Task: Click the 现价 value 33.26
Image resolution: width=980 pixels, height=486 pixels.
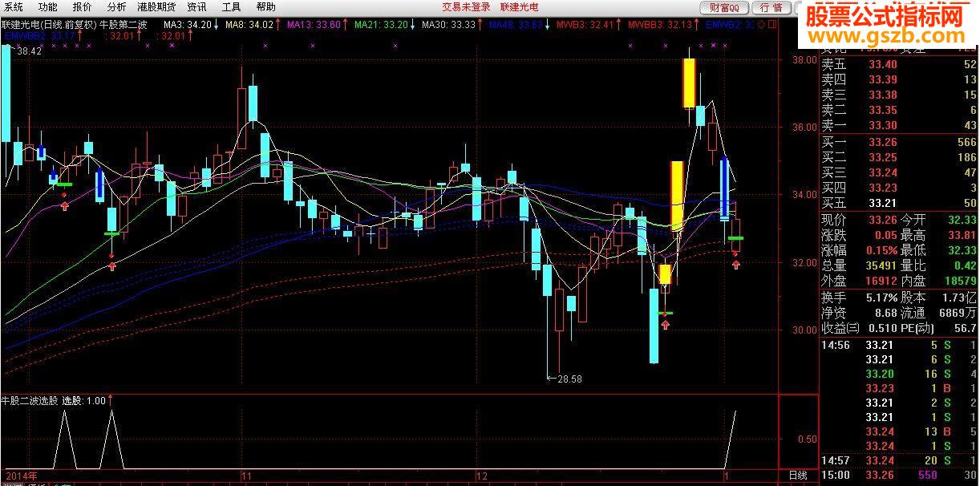Action: pos(882,220)
